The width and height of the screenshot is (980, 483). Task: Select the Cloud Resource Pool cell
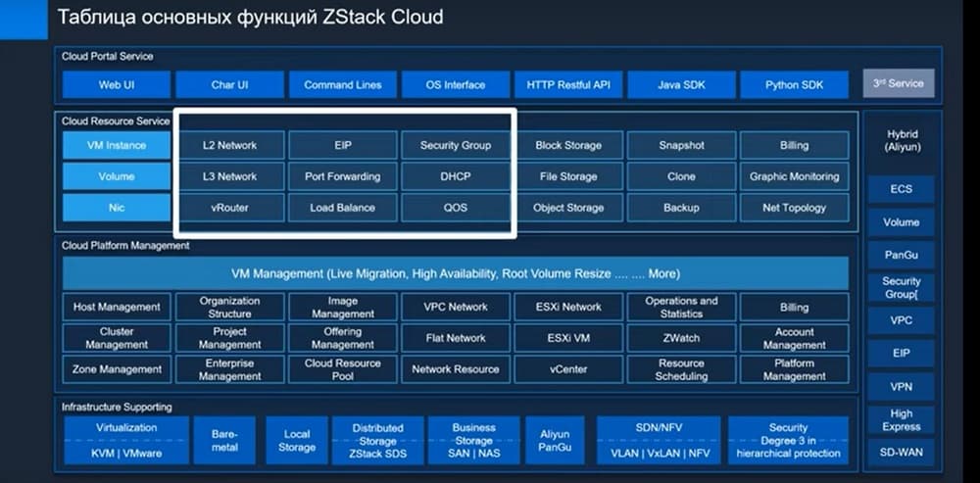342,369
